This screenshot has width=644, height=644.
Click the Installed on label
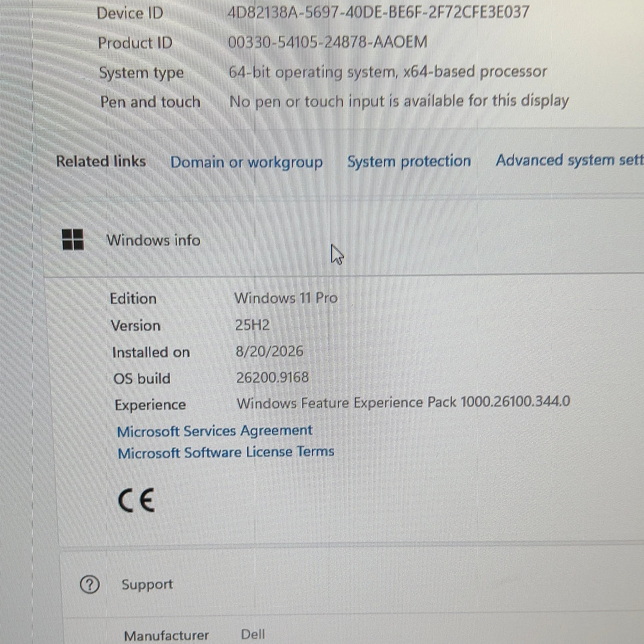tap(151, 352)
